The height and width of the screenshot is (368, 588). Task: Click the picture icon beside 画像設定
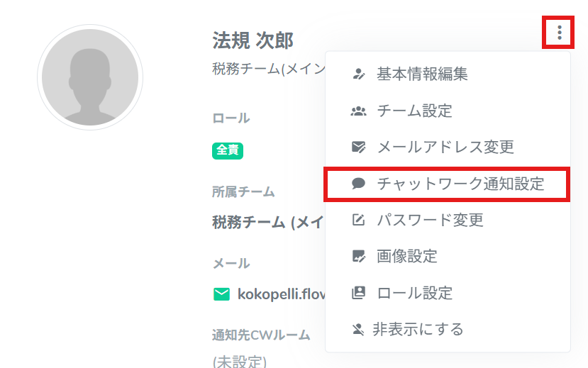tap(359, 256)
